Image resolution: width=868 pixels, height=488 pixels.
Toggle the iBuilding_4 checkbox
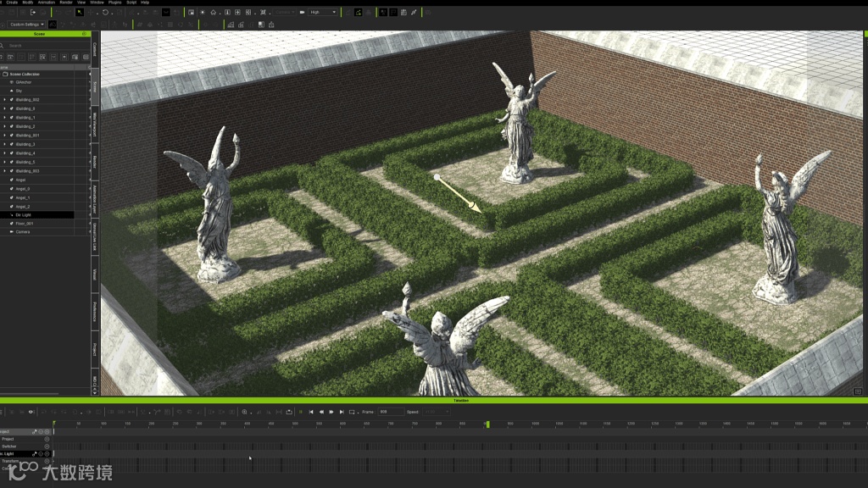click(12, 153)
